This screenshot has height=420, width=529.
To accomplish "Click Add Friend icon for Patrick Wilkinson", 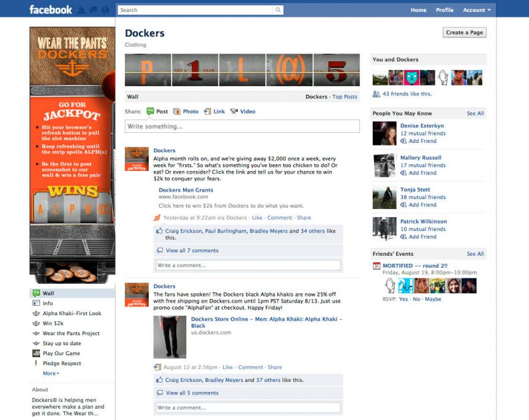I will tap(403, 237).
